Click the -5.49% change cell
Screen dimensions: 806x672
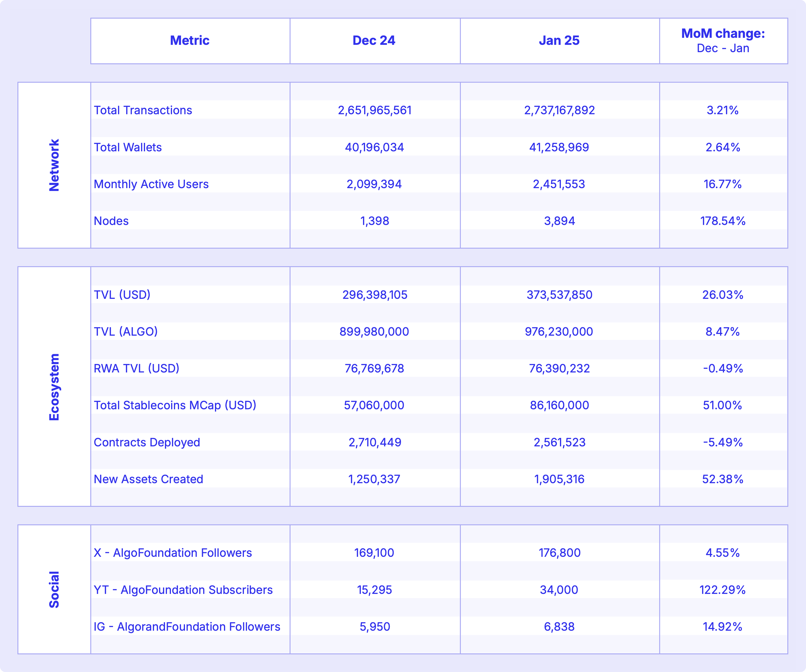click(723, 442)
